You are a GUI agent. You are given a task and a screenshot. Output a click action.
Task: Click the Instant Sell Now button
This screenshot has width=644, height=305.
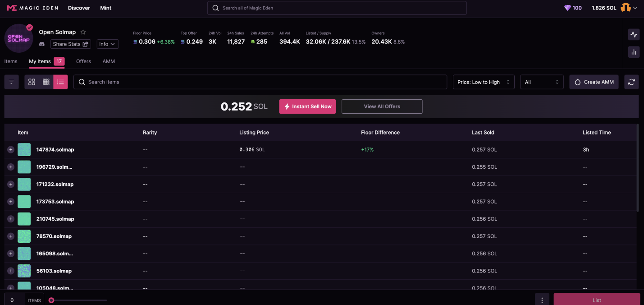pyautogui.click(x=307, y=106)
